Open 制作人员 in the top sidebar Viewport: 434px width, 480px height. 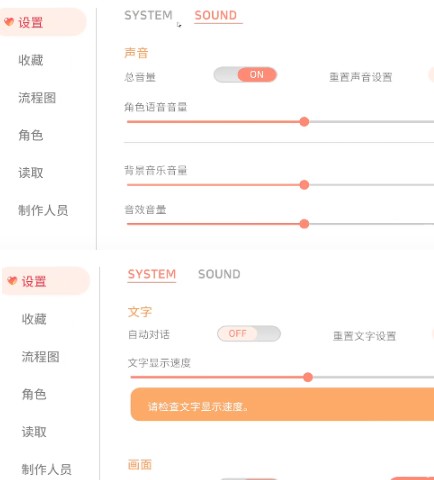click(x=43, y=210)
